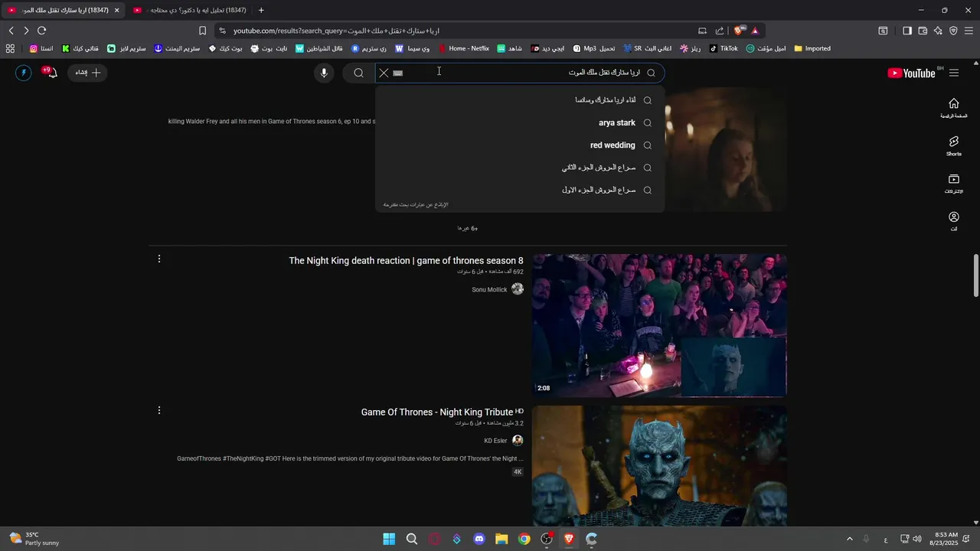This screenshot has width=980, height=551.
Task: Open the YouTube account avatar
Action: pos(24,73)
